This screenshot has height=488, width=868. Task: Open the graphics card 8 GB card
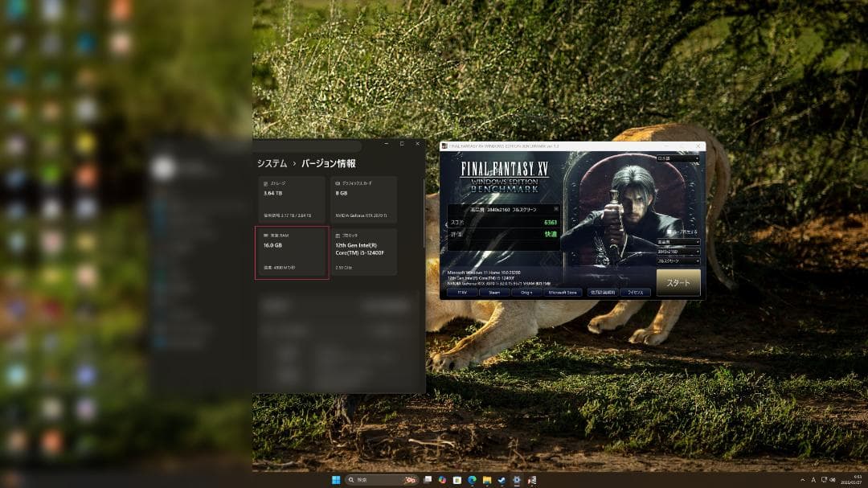point(363,199)
